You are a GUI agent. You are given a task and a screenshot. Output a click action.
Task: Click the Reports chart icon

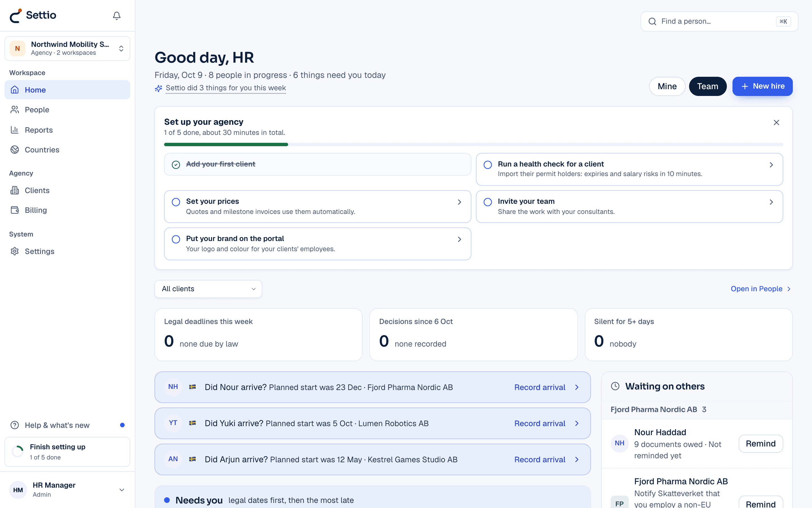(x=14, y=130)
